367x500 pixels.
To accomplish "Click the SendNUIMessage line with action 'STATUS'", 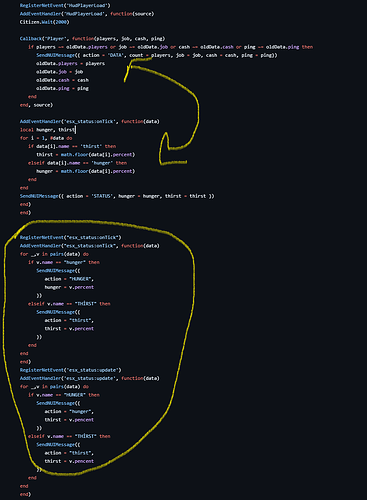I will point(117,196).
